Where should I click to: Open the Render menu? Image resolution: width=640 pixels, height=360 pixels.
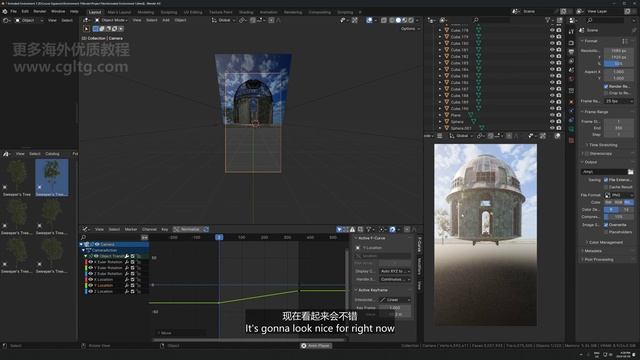[40, 11]
